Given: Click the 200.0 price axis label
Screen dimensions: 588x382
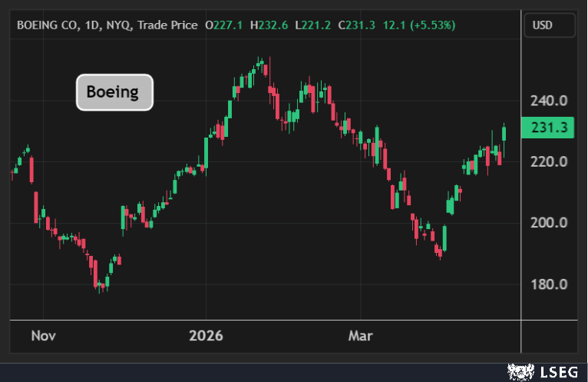Looking at the screenshot, I should [x=548, y=223].
